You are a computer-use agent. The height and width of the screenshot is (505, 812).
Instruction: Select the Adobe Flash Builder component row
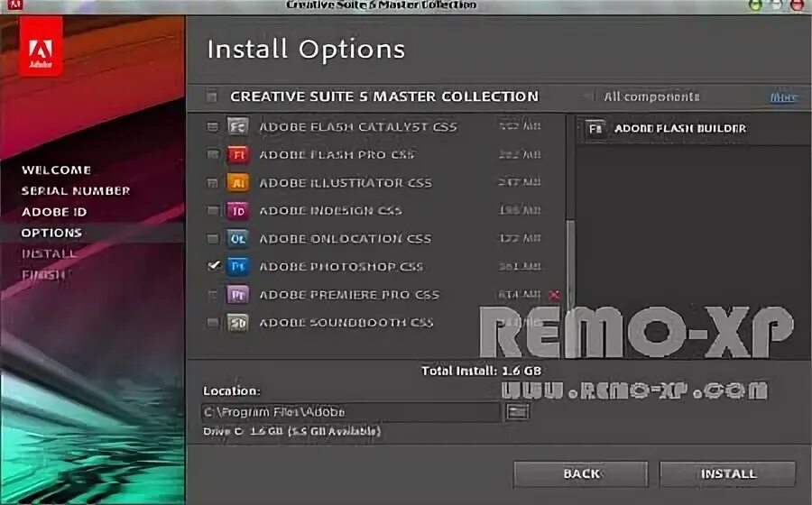pos(693,128)
